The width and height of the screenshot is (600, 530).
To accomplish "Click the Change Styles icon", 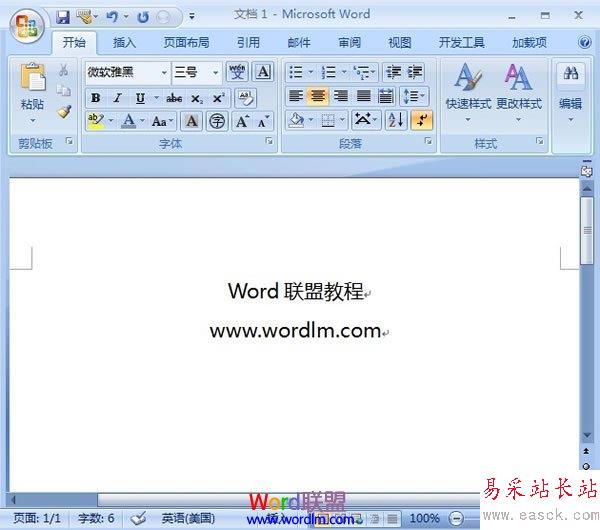I will [518, 77].
